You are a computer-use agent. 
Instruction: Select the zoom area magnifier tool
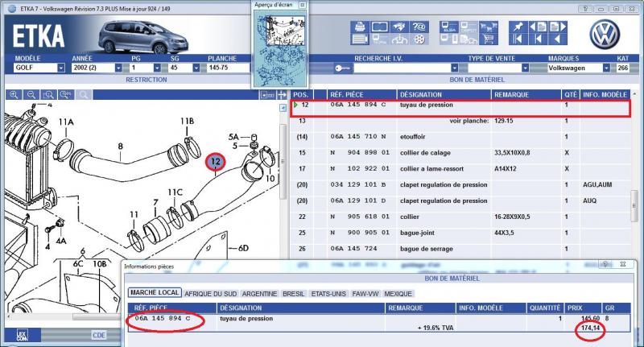[x=48, y=95]
